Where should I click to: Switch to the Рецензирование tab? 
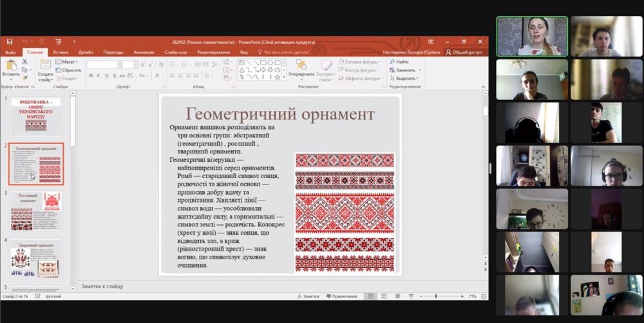click(x=213, y=52)
